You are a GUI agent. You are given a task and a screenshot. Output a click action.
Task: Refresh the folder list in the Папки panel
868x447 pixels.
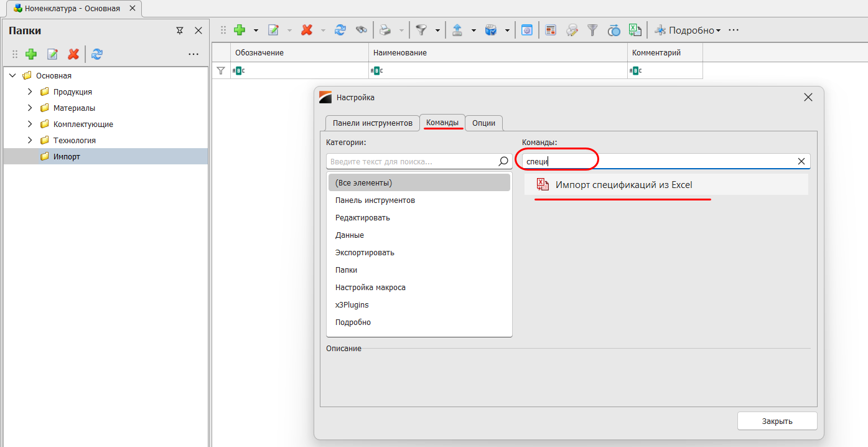pos(96,54)
